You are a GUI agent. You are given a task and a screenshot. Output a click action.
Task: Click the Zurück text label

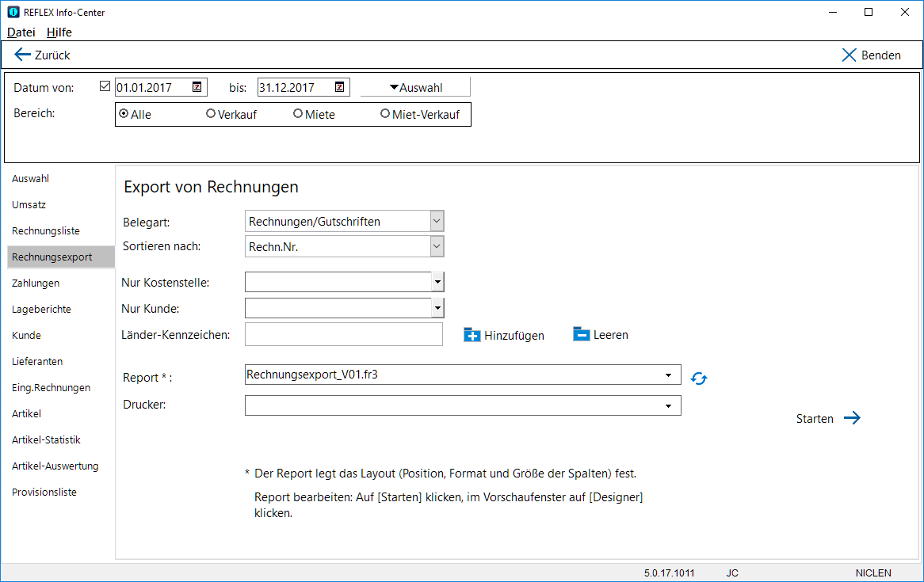coord(52,55)
